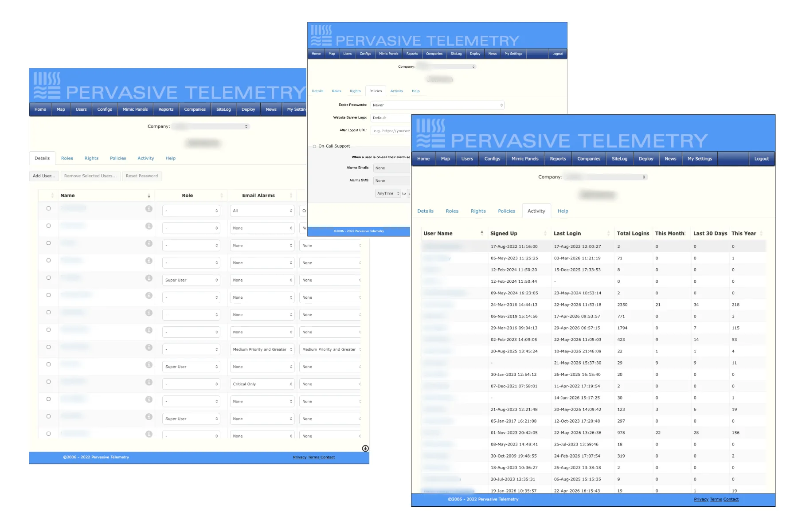Click info icon in the 'Critical Only' user row
Viewport: 798px width, 532px height.
(149, 382)
